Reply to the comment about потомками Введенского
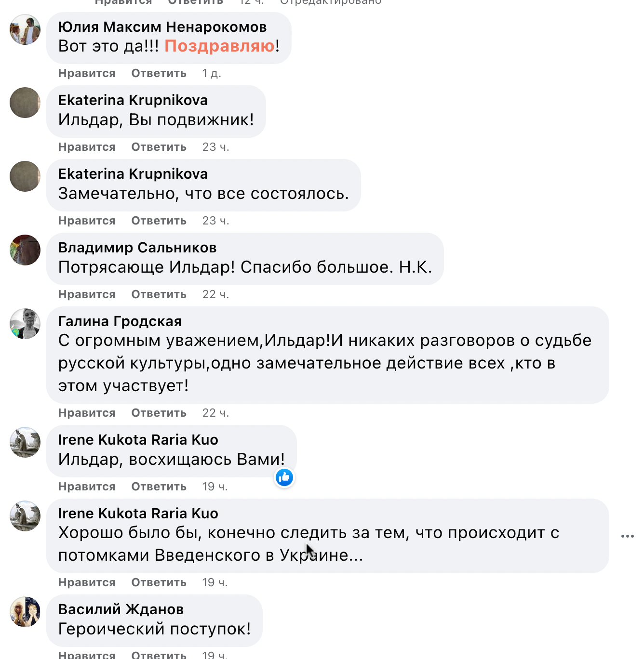Screen dimensions: 644x659 (159, 582)
